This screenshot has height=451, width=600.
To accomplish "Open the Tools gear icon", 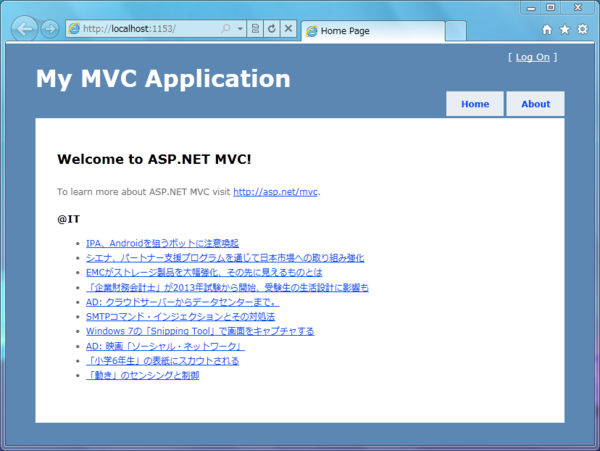I will (582, 29).
